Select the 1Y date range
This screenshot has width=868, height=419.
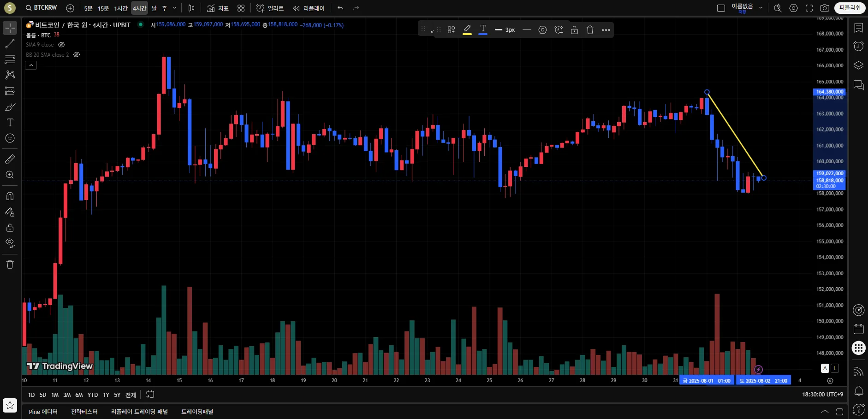pos(106,395)
